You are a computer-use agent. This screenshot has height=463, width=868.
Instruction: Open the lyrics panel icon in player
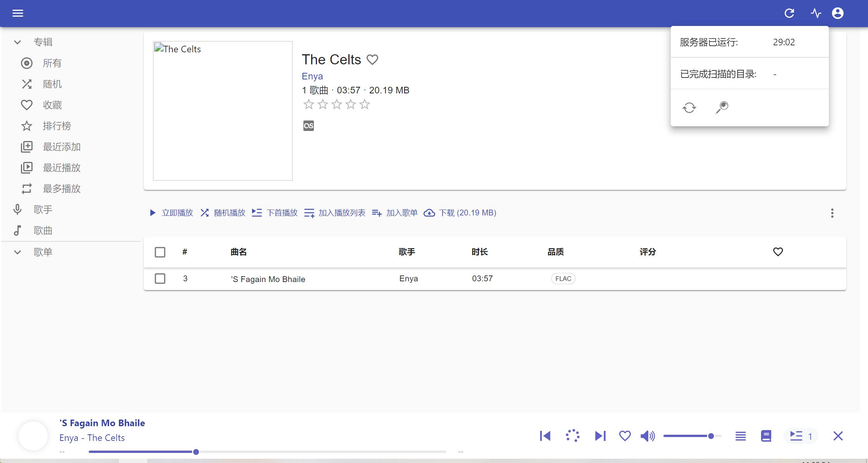tap(766, 436)
